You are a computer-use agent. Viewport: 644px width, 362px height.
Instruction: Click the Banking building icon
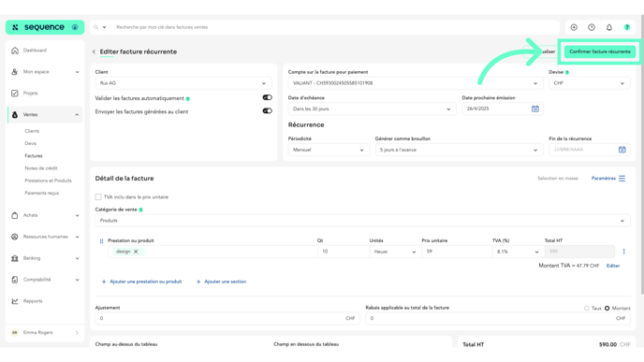tap(15, 258)
